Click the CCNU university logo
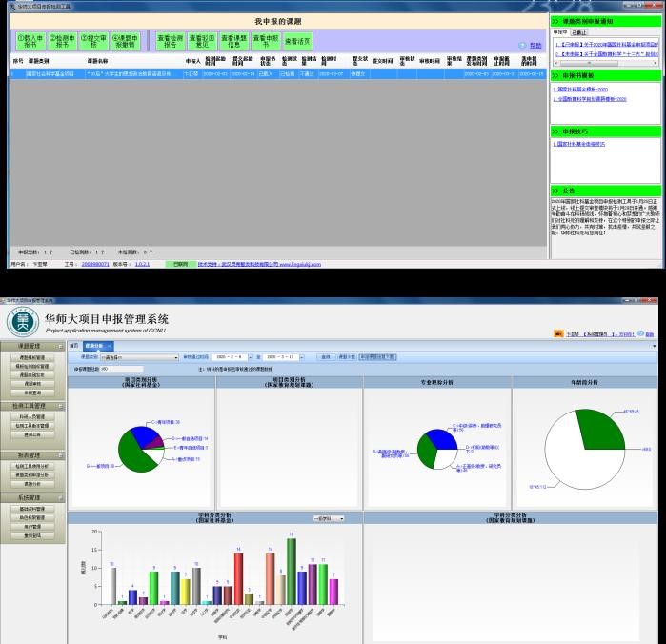The image size is (666, 644). pyautogui.click(x=23, y=321)
